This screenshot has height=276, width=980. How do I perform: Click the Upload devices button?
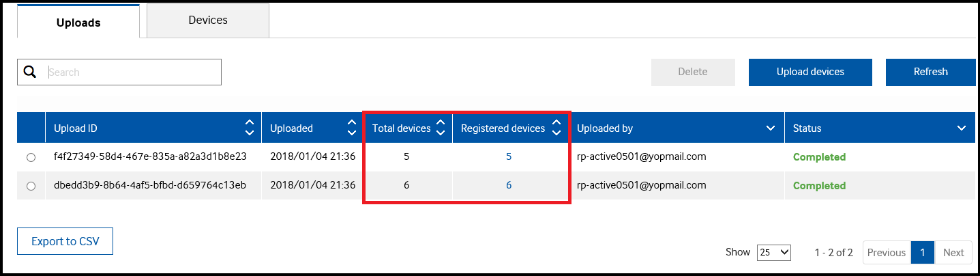coord(810,72)
